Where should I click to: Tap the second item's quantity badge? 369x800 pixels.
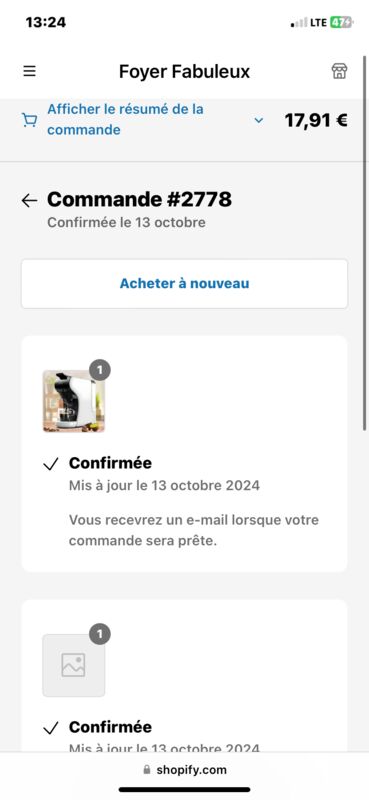[100, 634]
